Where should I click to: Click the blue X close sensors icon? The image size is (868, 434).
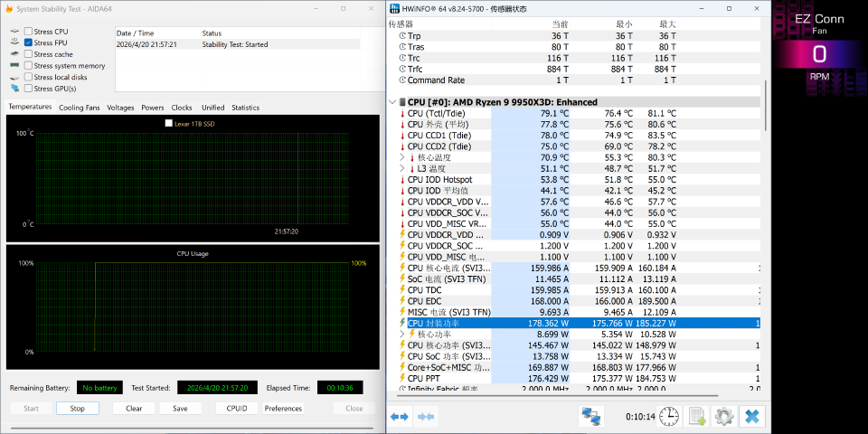(x=751, y=416)
